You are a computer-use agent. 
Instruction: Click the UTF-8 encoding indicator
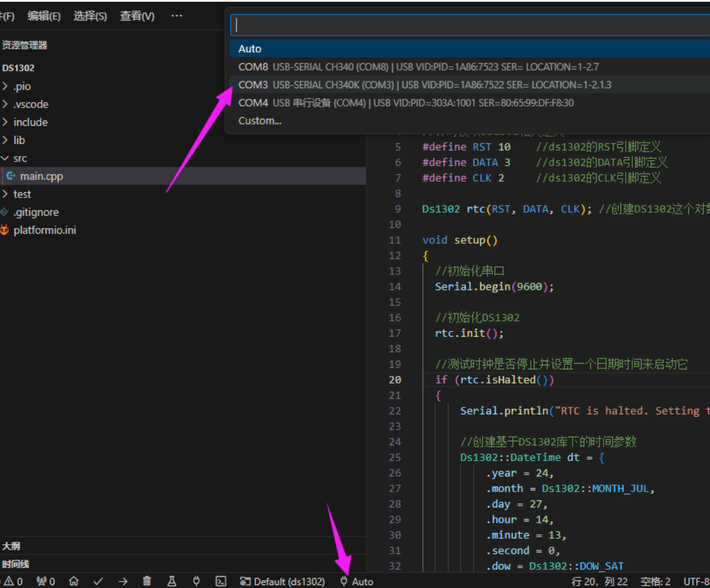pos(696,581)
